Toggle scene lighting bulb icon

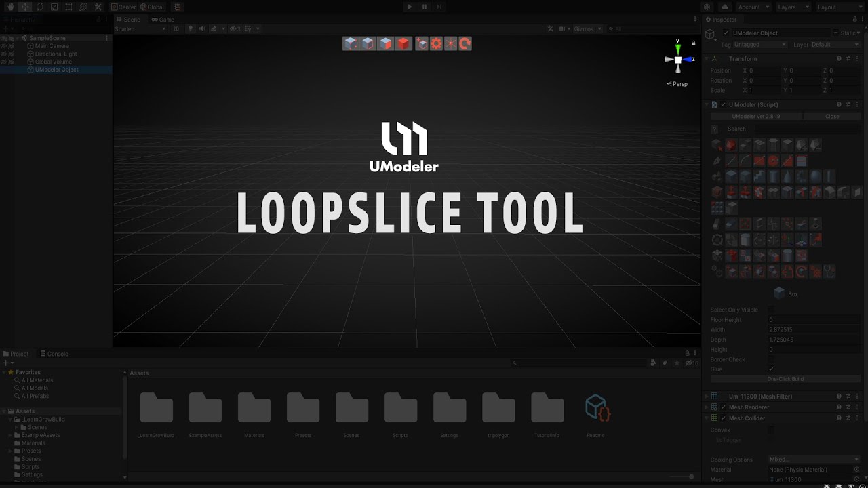(x=191, y=28)
